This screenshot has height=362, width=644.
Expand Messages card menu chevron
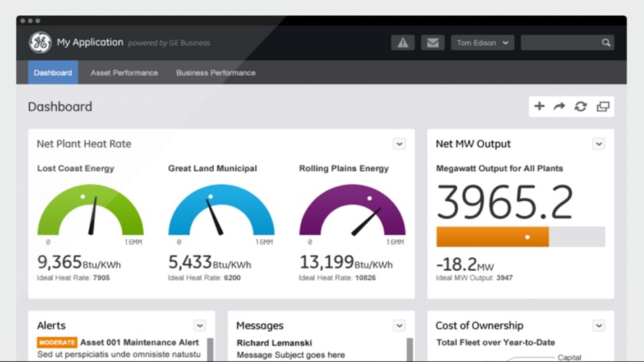coord(399,326)
